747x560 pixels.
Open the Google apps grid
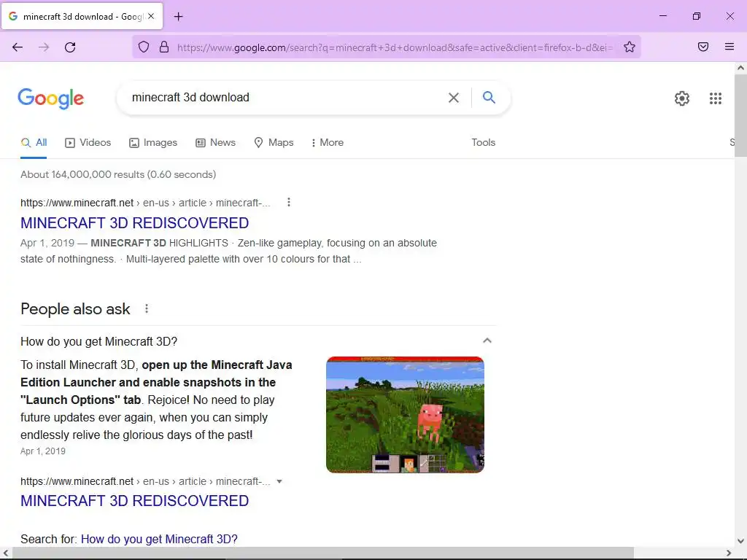click(x=716, y=98)
